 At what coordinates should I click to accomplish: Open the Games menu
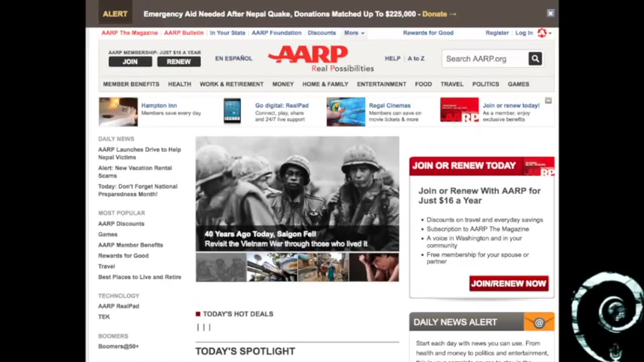point(518,84)
